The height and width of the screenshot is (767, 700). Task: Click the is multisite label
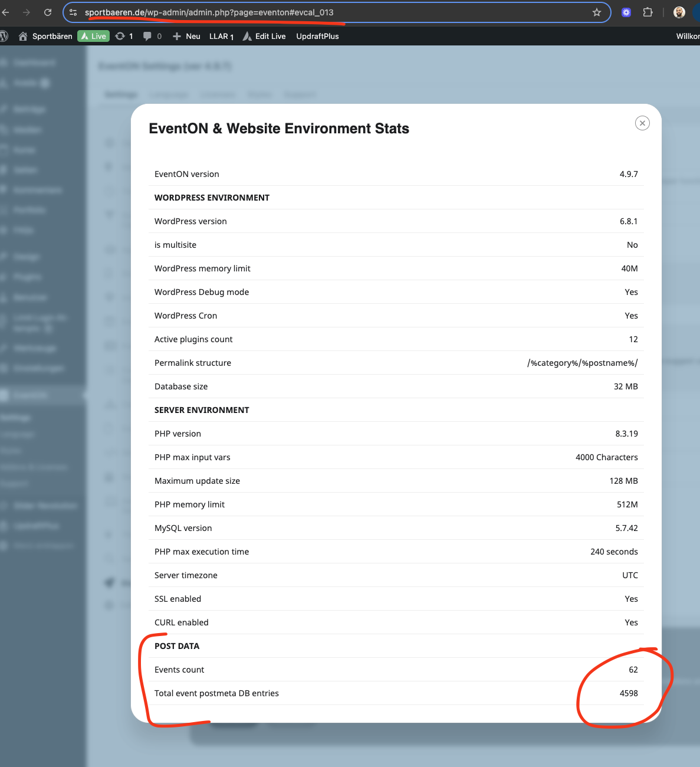[x=175, y=245]
